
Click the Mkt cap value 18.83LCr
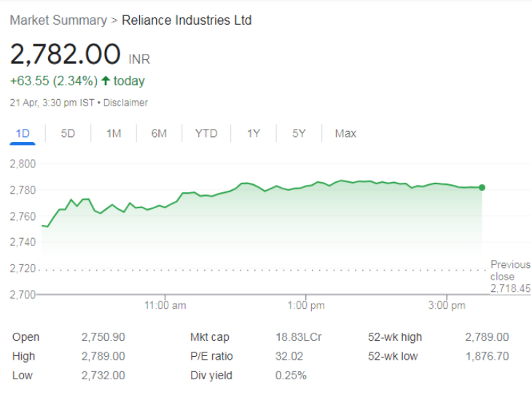click(298, 337)
